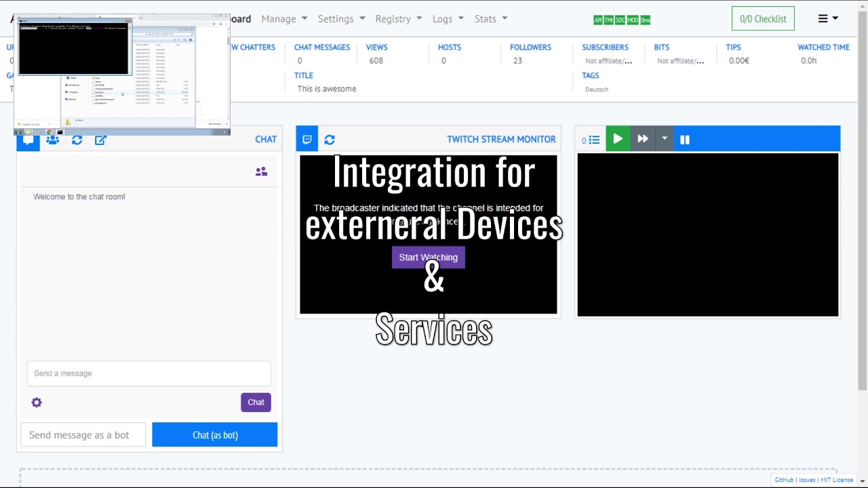Select the Twitch icon in the stream monitor

click(x=307, y=139)
